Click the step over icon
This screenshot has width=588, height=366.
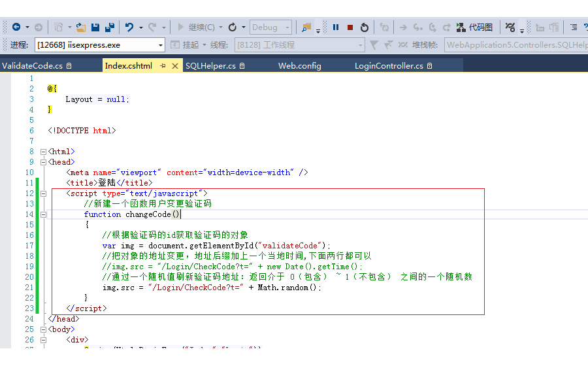(x=433, y=27)
